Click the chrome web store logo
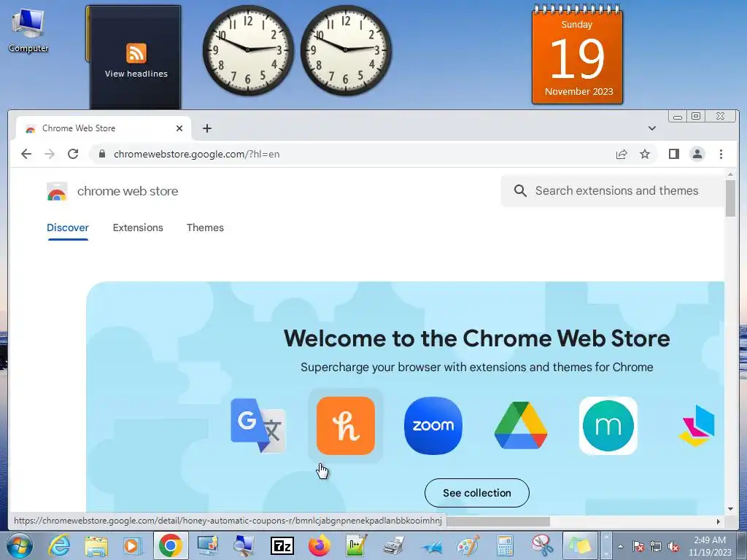 (x=57, y=192)
